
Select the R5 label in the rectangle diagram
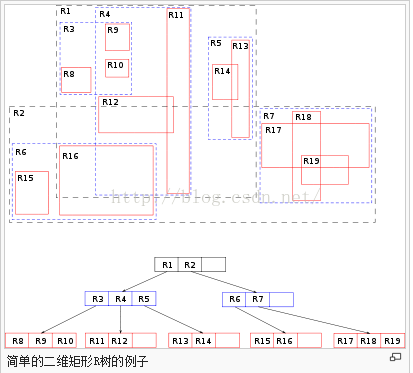point(216,43)
